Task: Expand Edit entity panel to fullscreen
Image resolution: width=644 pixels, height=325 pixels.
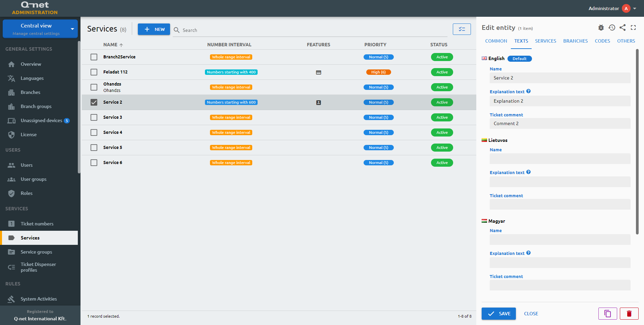Action: point(633,28)
